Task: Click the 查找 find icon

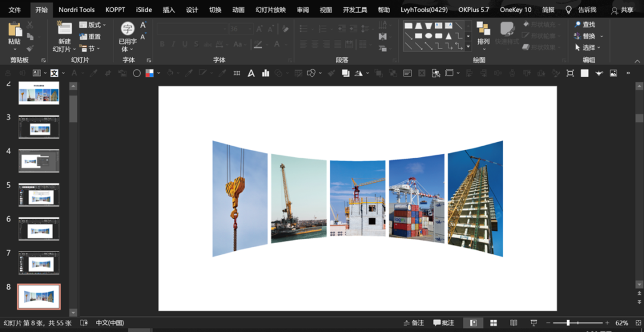Action: [x=577, y=24]
